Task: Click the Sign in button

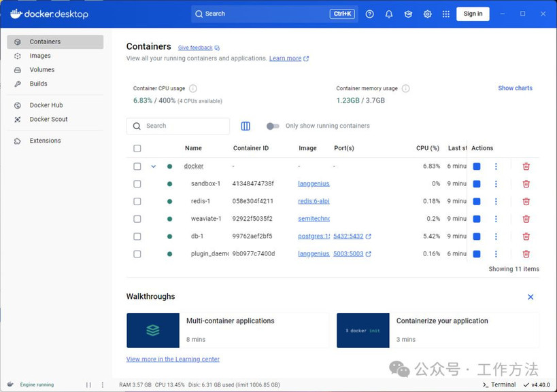Action: (473, 14)
